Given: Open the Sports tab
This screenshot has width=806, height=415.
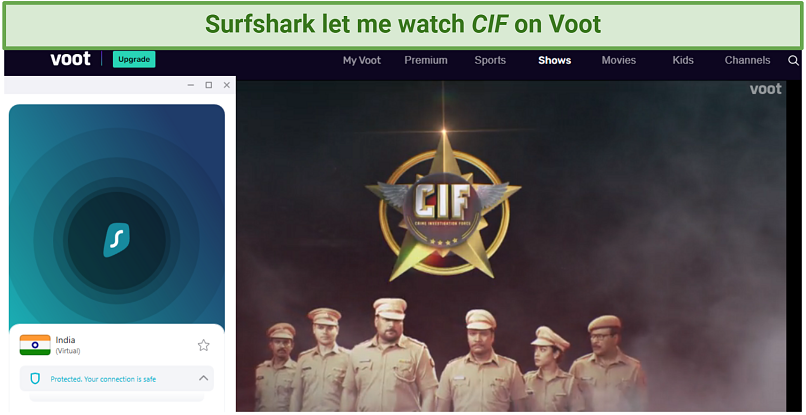Looking at the screenshot, I should pos(490,60).
